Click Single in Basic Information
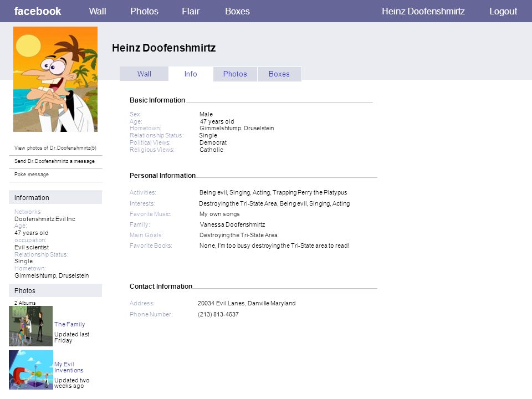 [208, 135]
